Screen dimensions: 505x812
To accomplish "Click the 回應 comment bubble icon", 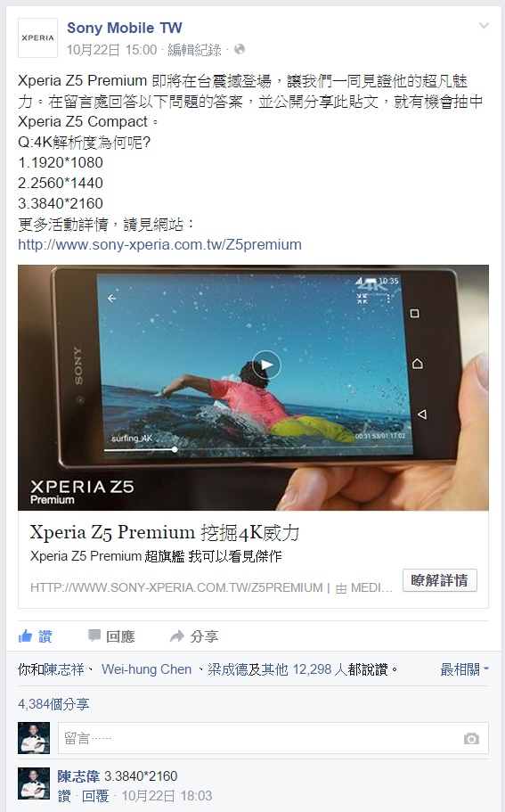I will [x=94, y=636].
